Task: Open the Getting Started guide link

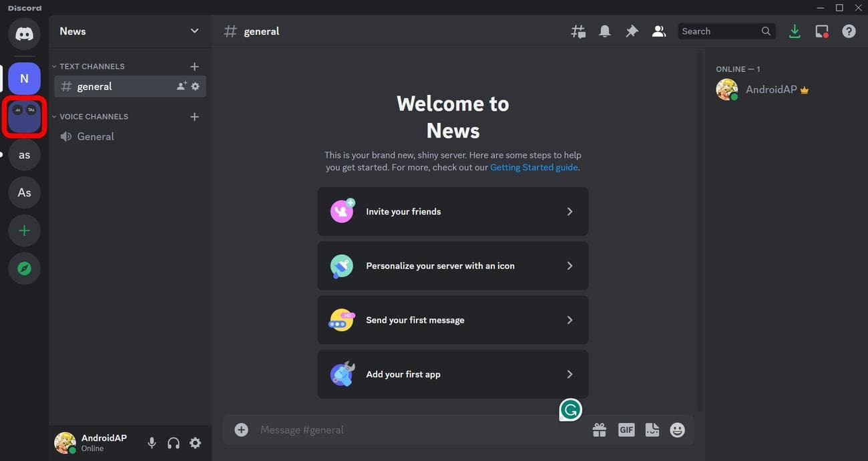Action: coord(533,168)
